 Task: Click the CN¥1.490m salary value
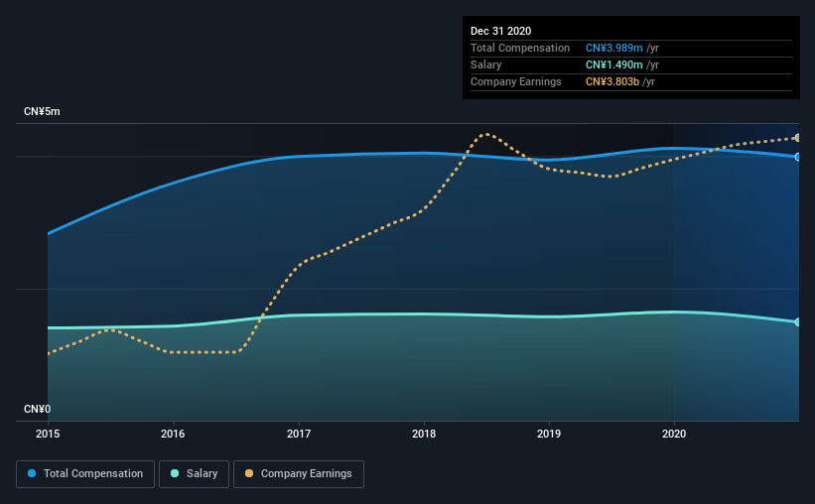tap(613, 64)
